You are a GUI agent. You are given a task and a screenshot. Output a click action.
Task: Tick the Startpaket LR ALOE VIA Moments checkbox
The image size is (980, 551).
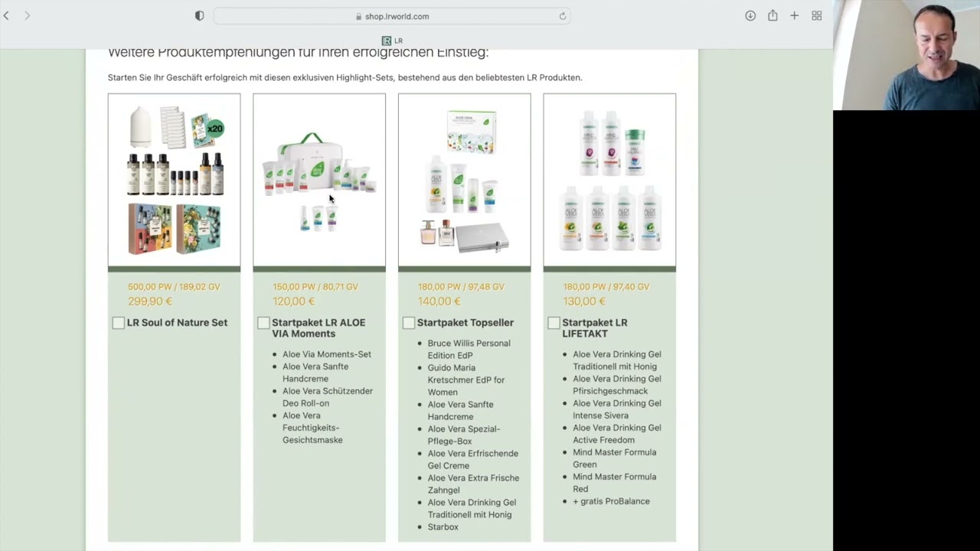[x=263, y=323]
